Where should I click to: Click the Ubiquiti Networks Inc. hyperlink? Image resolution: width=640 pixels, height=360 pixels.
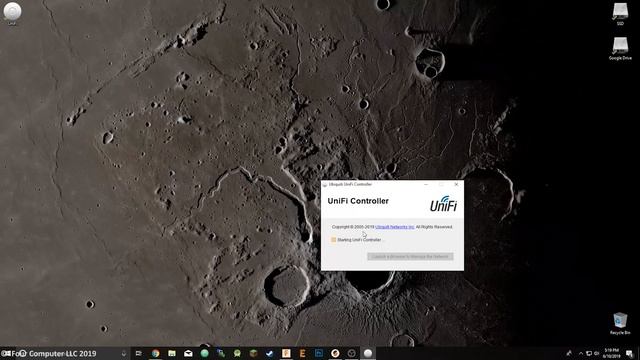click(x=395, y=227)
